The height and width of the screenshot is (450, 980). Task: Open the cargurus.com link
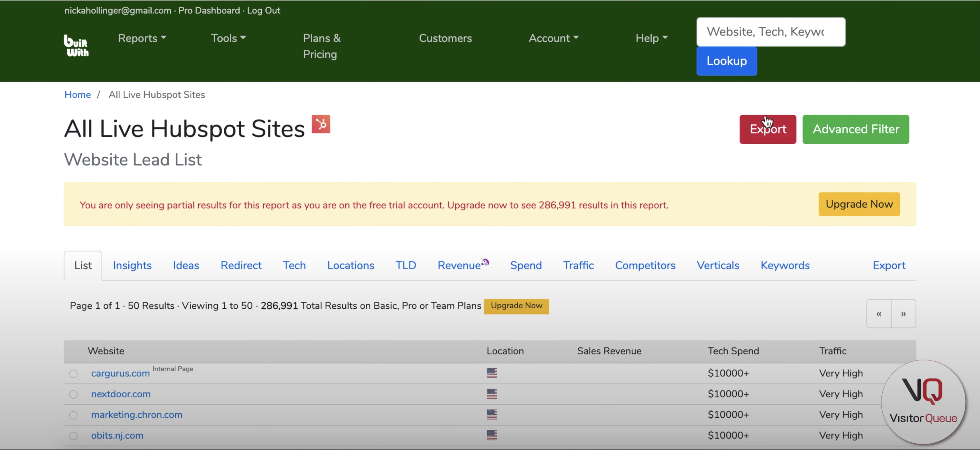[x=120, y=373]
